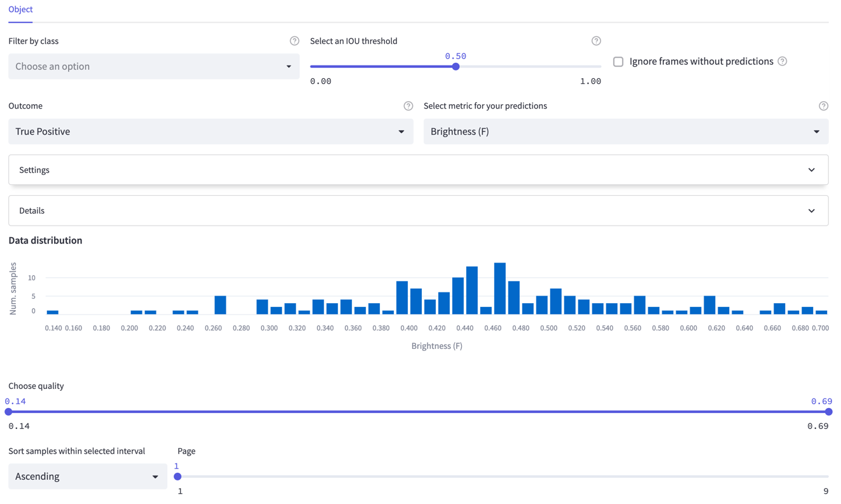Click the IOU threshold slider handle
Screen dimensions: 841x504
pyautogui.click(x=455, y=66)
